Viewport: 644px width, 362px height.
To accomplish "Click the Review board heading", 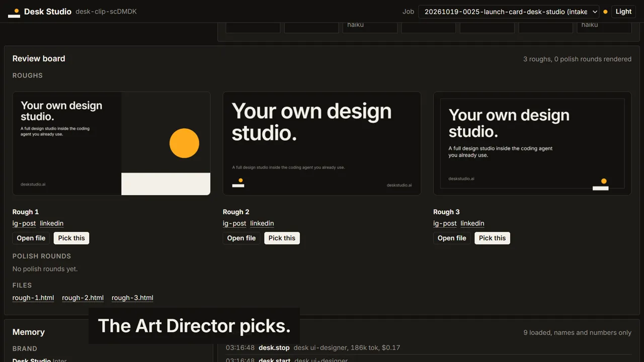I will [x=39, y=58].
